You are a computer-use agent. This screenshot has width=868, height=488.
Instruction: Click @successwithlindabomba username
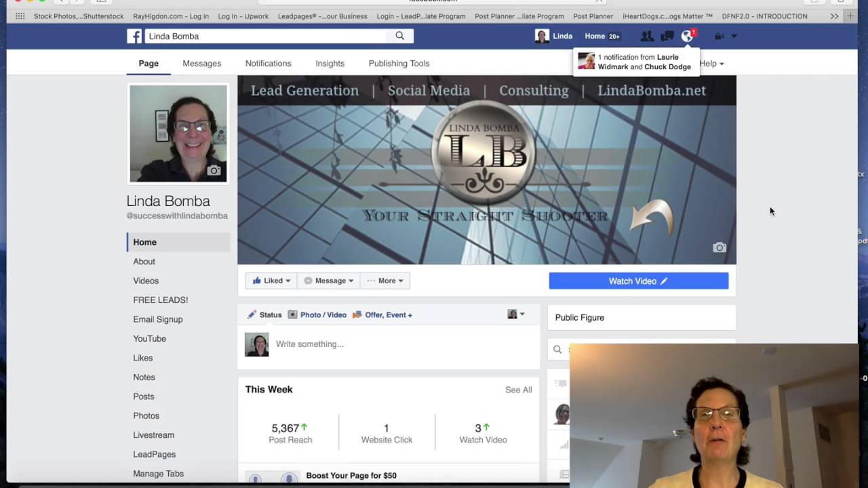tap(177, 216)
